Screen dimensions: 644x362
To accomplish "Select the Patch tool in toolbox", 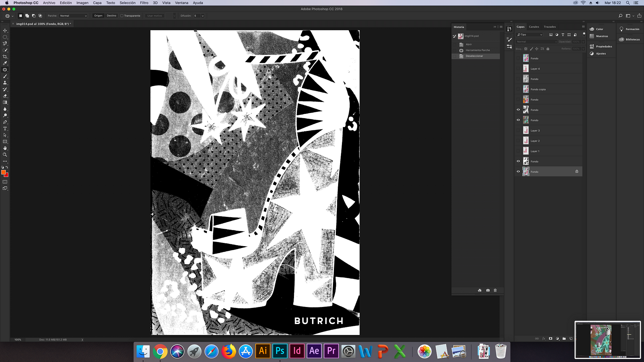I will (x=5, y=70).
